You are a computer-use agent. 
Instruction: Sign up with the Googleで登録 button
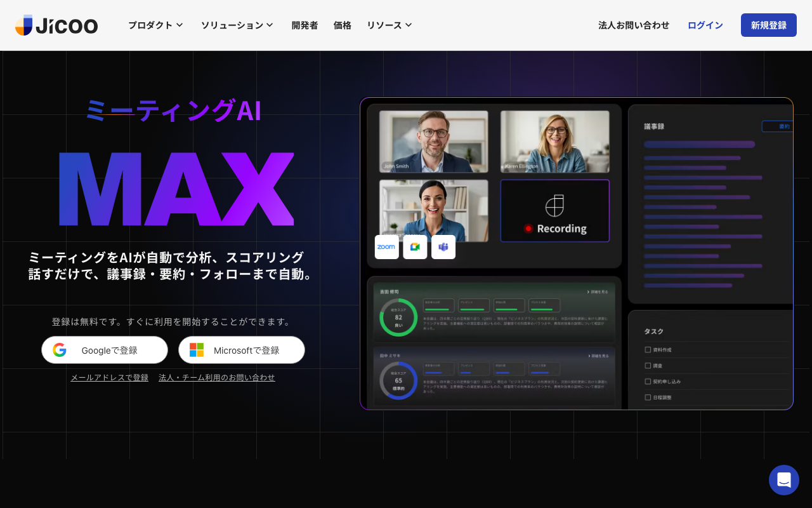click(x=105, y=350)
